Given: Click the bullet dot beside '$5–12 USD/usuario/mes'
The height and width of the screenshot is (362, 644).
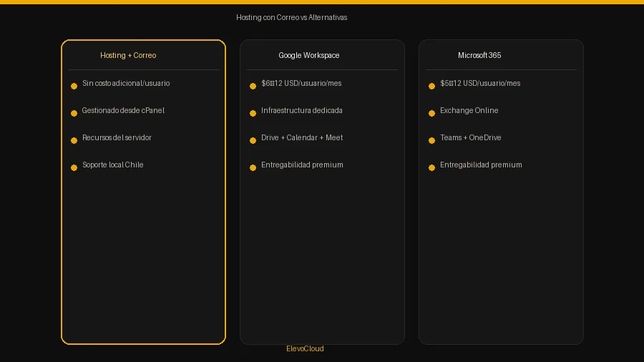Looking at the screenshot, I should [x=431, y=86].
